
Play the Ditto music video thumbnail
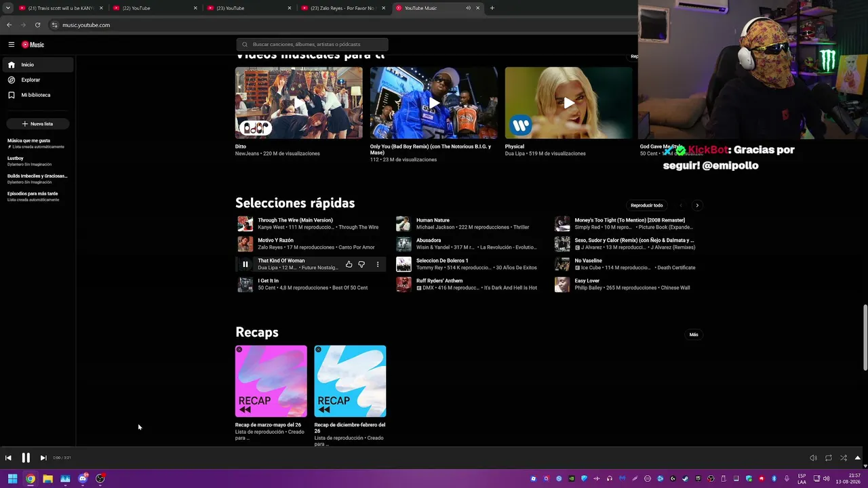click(299, 102)
